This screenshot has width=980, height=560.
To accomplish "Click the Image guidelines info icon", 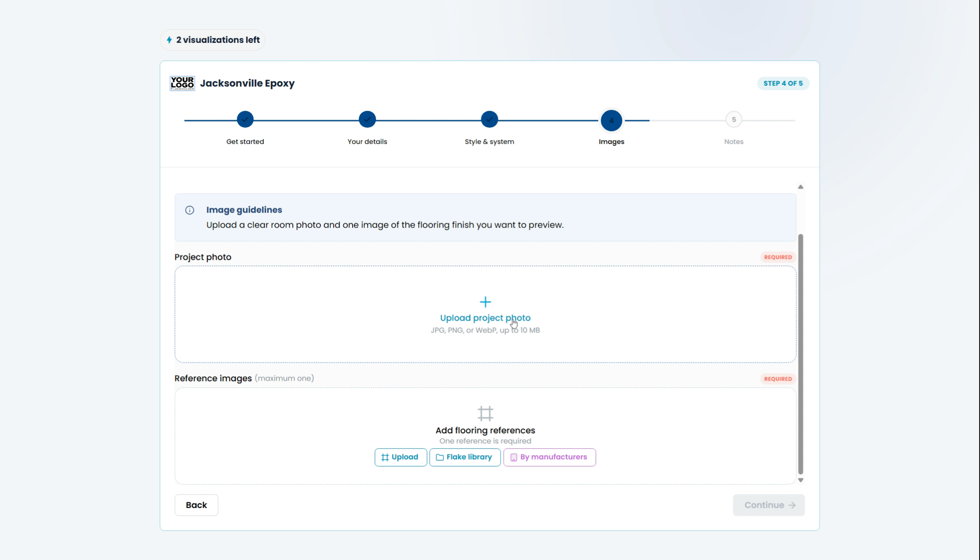I will coord(190,210).
